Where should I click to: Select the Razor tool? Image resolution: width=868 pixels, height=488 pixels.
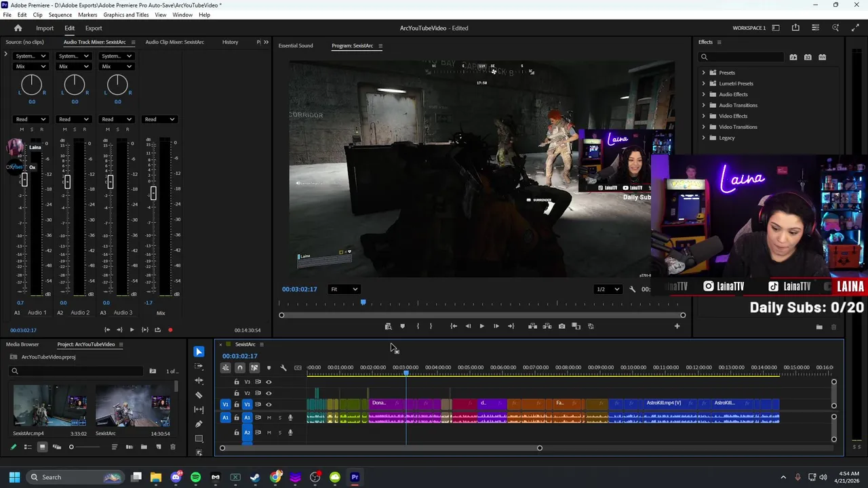pyautogui.click(x=199, y=394)
